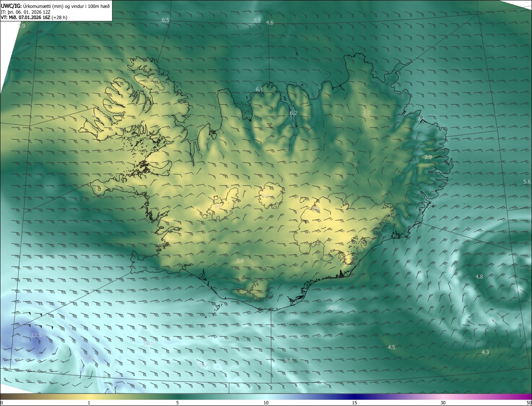
Task: Click the 4.5 value label south of Iceland
Action: (x=391, y=347)
